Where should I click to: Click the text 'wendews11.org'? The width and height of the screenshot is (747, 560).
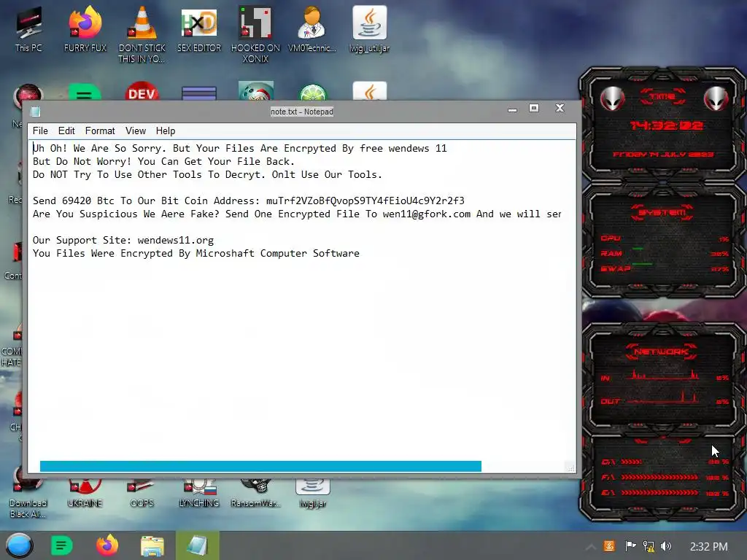click(175, 241)
